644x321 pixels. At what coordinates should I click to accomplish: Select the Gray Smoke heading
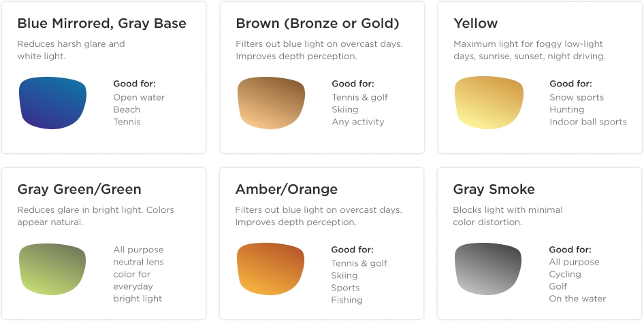494,189
